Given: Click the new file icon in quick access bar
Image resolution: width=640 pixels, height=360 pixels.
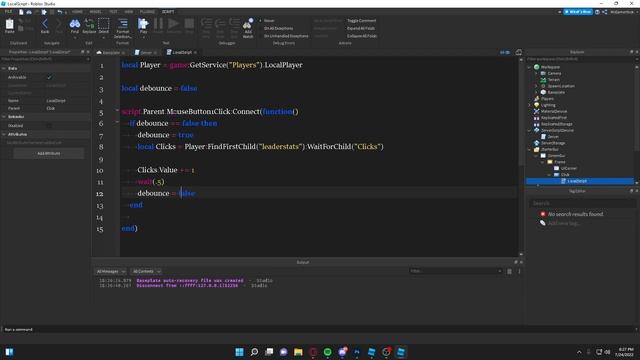Looking at the screenshot, I should pyautogui.click(x=21, y=12).
